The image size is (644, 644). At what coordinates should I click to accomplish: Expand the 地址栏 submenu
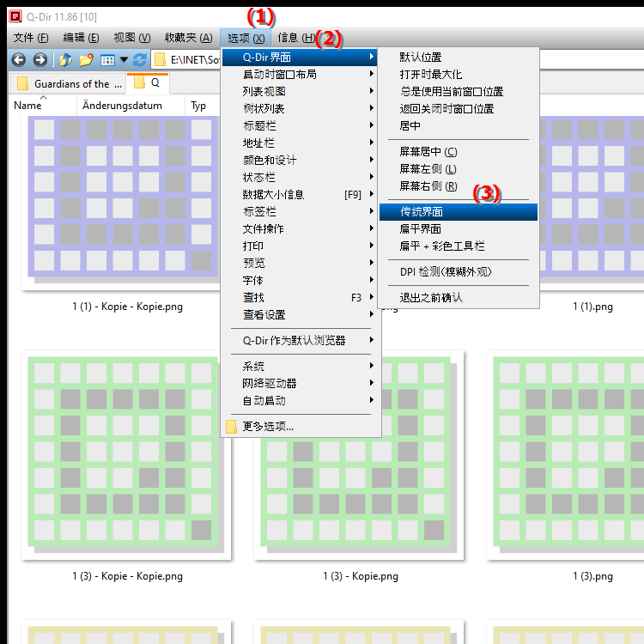coord(299,143)
